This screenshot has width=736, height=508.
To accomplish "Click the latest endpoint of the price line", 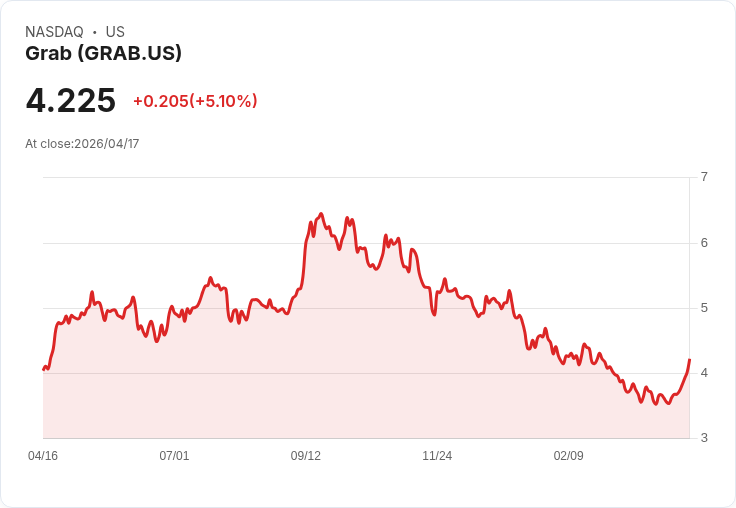I will pos(689,360).
